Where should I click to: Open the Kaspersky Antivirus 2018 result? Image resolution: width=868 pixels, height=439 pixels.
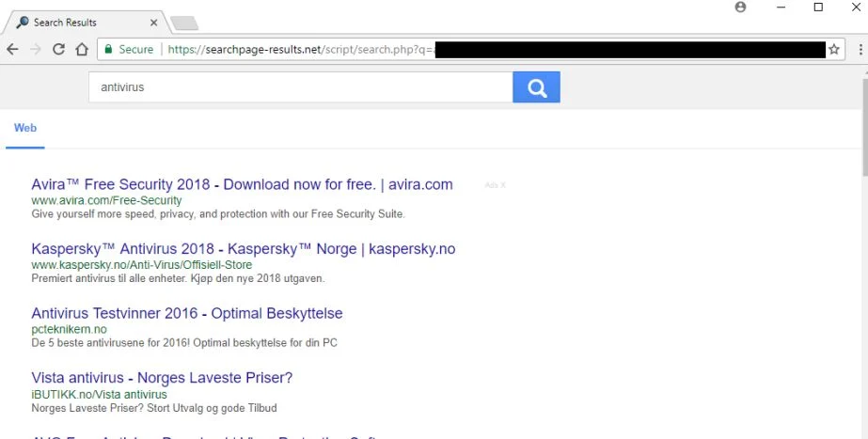pos(243,249)
